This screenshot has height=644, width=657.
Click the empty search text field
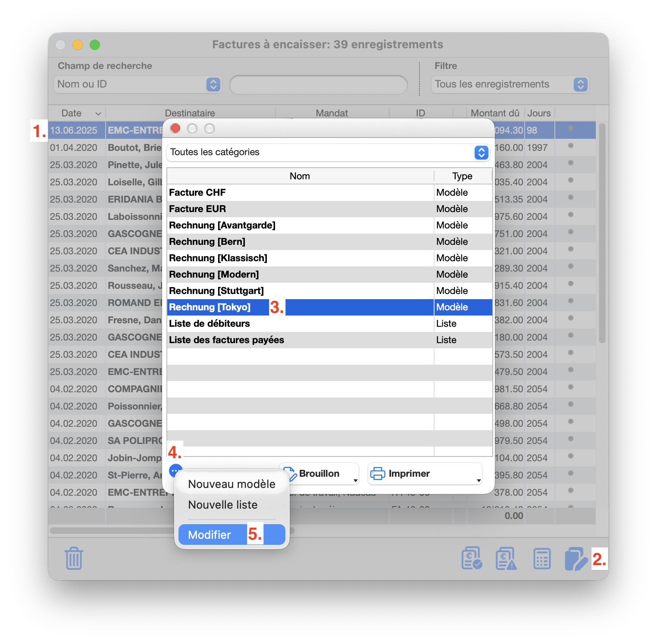pos(318,84)
